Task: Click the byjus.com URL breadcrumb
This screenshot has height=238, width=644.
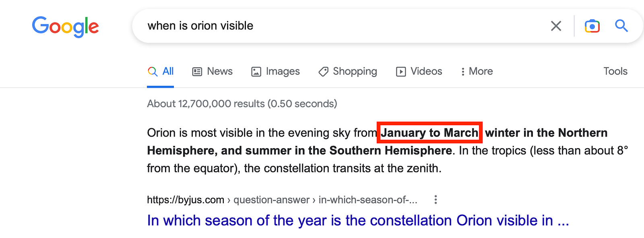Action: pos(185,200)
